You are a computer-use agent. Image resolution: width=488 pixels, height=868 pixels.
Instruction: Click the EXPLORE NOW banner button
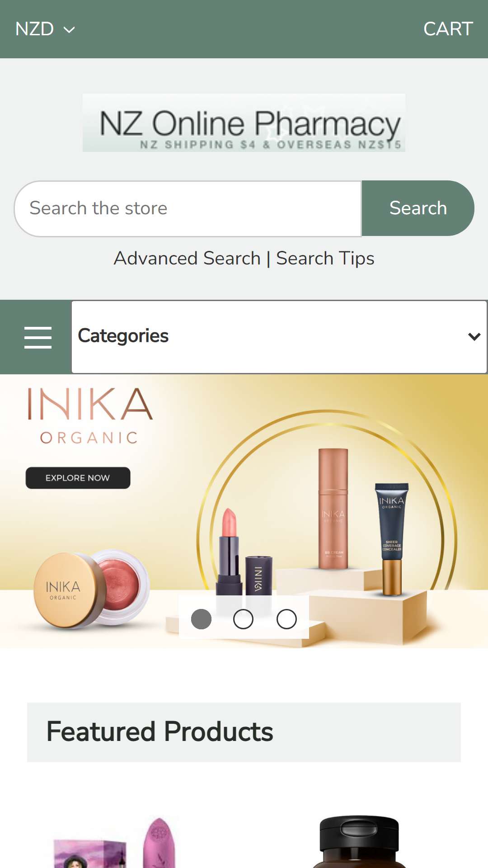(78, 478)
